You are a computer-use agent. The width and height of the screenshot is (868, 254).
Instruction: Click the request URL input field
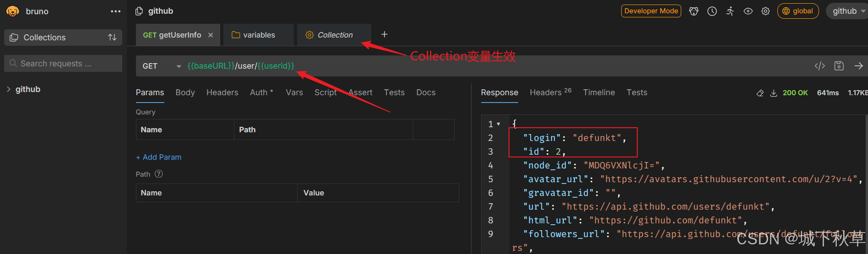tap(497, 66)
